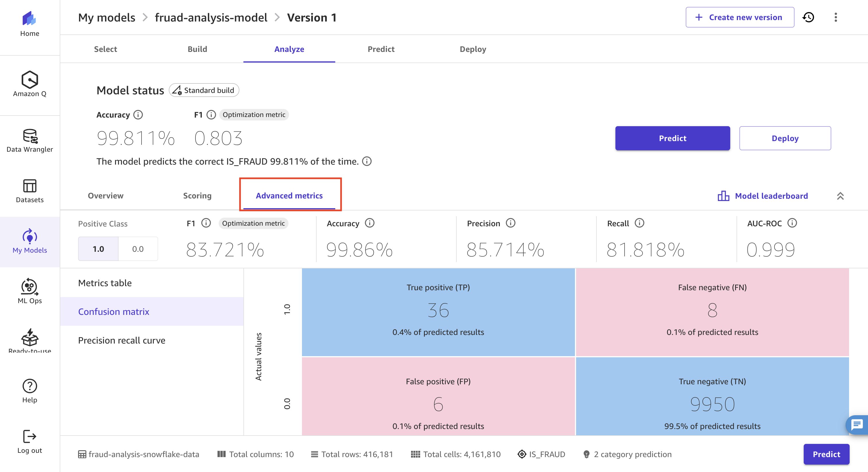This screenshot has height=472, width=868.
Task: Show info for AUC-ROC metric
Action: [x=792, y=223]
